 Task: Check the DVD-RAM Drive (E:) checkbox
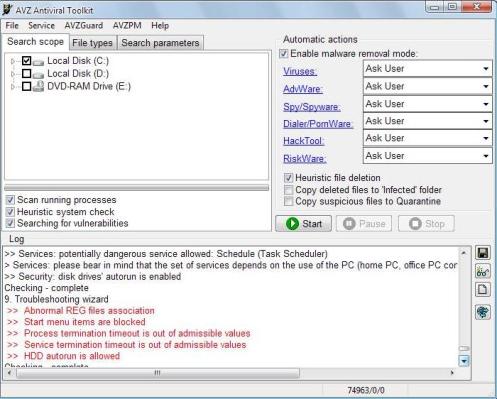point(27,86)
